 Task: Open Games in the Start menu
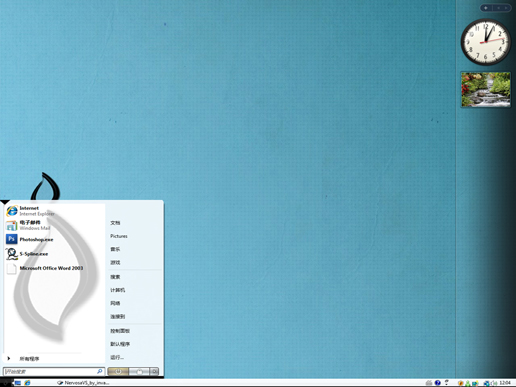115,262
